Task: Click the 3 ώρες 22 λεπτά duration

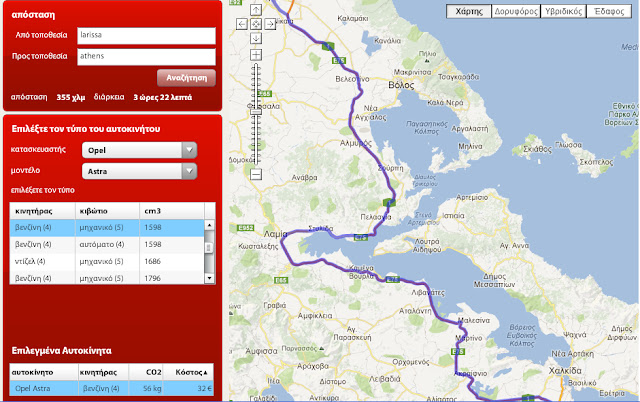Action: (162, 98)
